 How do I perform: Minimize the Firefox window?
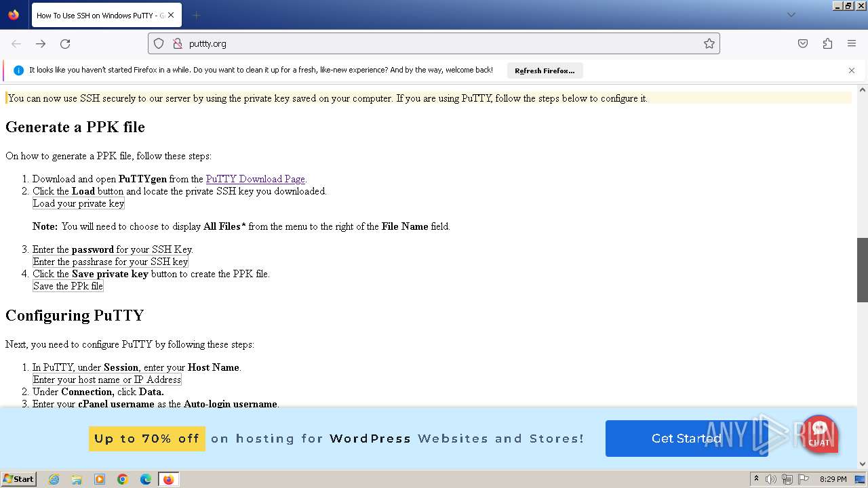tap(837, 5)
